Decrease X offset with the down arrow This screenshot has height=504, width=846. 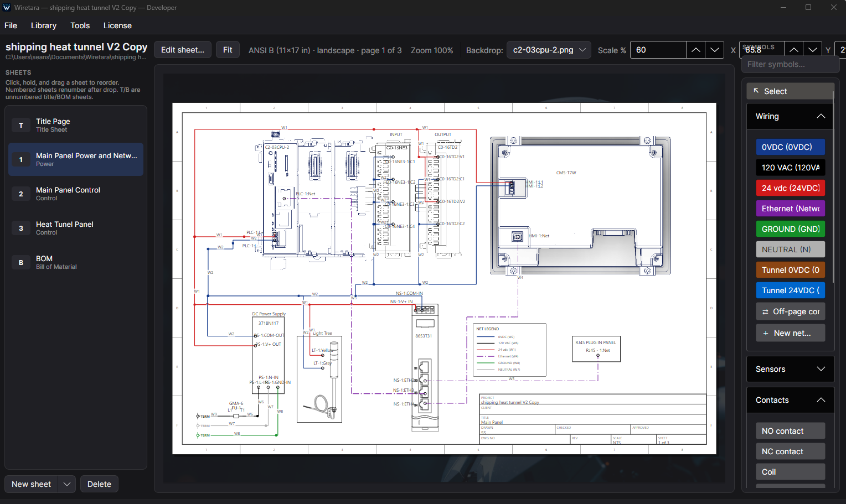[x=812, y=50]
